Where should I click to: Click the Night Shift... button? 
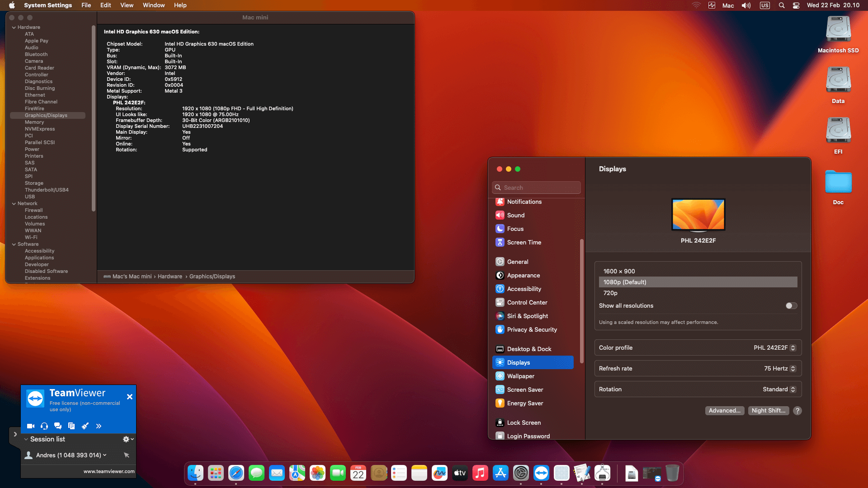(769, 411)
